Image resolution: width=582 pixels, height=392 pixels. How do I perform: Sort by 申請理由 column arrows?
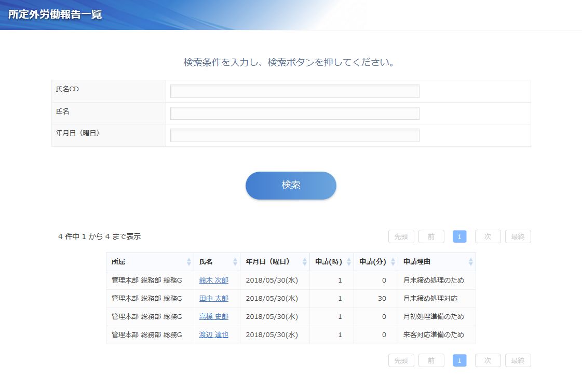470,262
